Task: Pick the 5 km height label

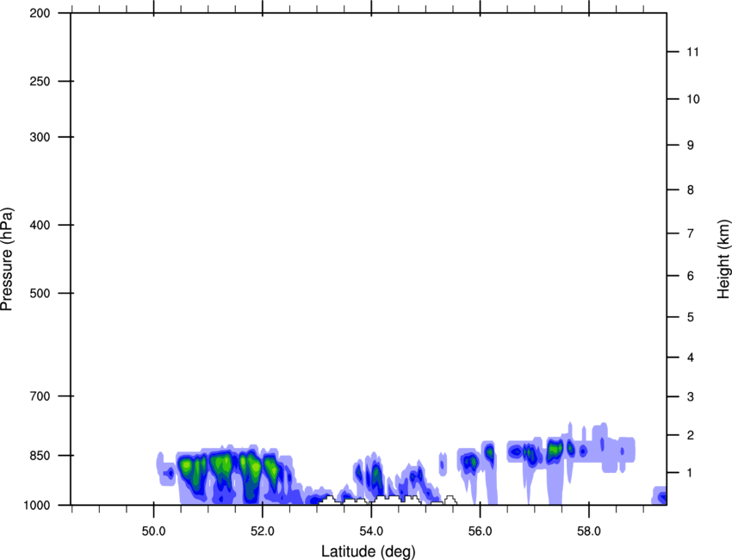Action: 691,317
